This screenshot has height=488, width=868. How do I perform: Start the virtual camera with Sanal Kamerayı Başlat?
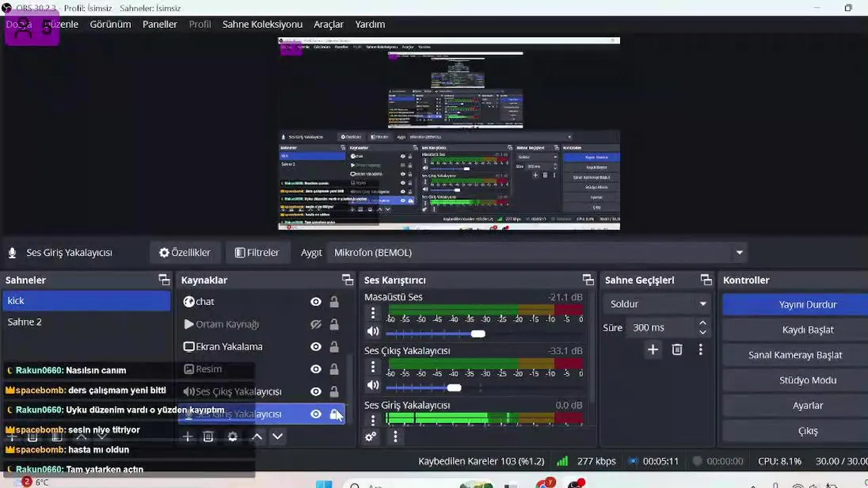795,355
